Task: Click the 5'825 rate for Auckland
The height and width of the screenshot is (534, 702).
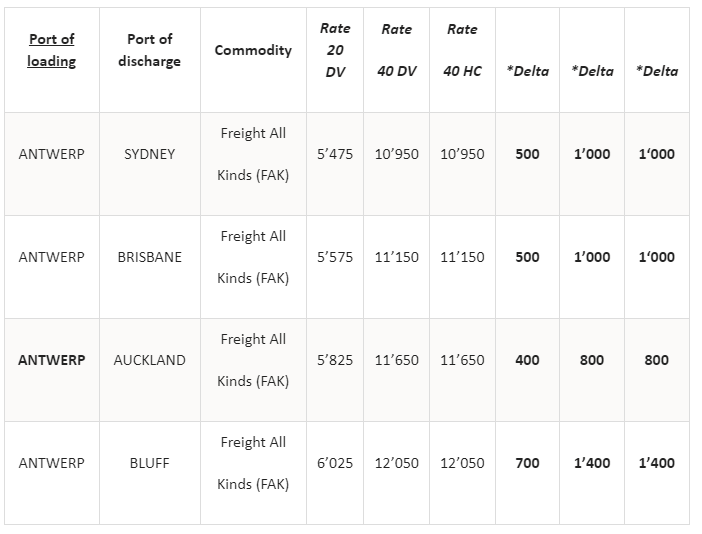Action: coord(335,360)
